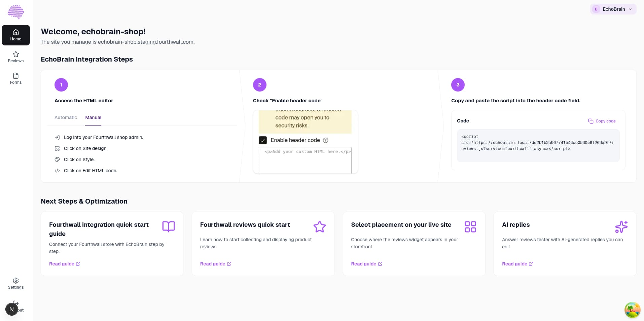Open Read guide for Fourthwall integration quick start

point(65,264)
